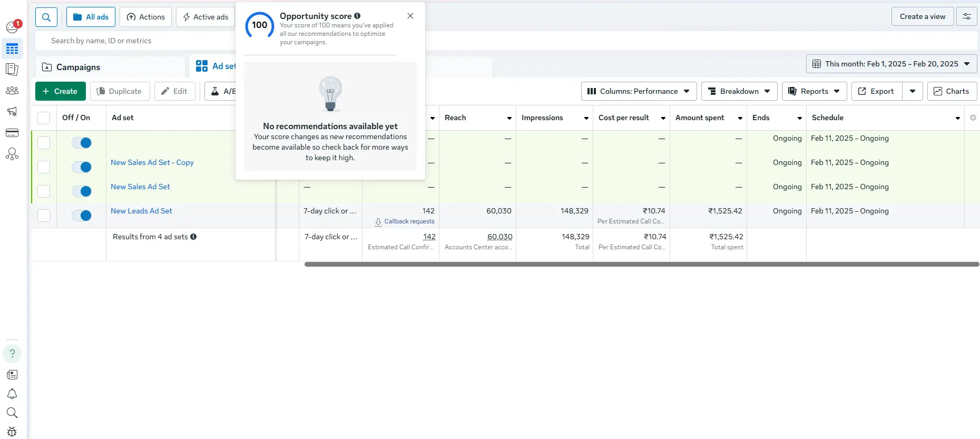Open the help question mark icon
Screen dimensions: 980x439
[12, 354]
